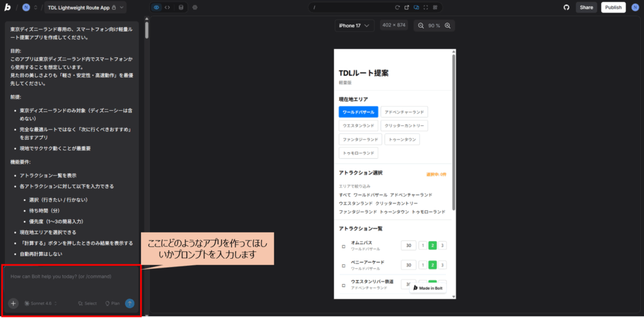Zoom in the preview with magnifier plus
Screen dimensions: 644x318
[447, 26]
